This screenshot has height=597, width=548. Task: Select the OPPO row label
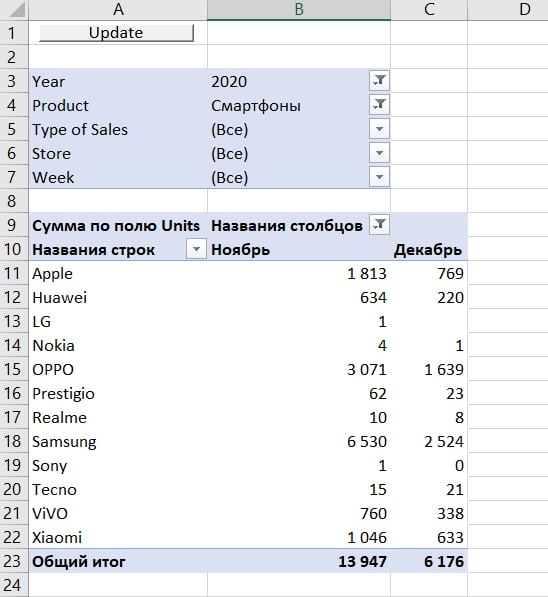point(118,369)
